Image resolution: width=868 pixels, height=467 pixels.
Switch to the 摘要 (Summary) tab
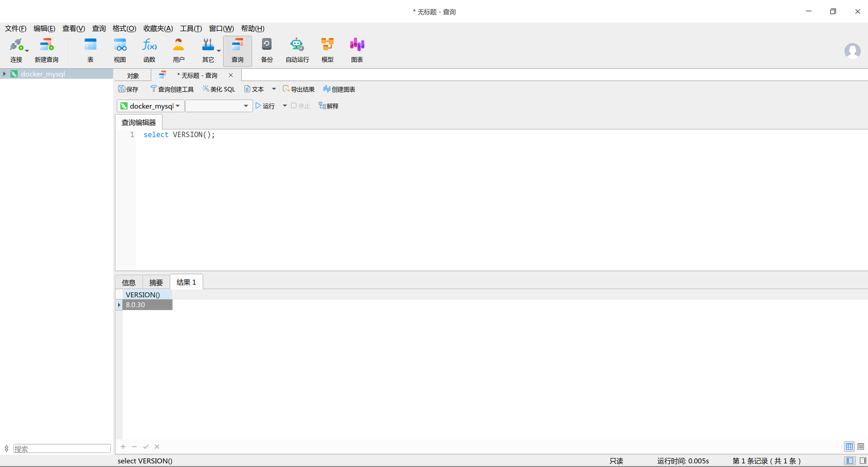[x=156, y=282]
